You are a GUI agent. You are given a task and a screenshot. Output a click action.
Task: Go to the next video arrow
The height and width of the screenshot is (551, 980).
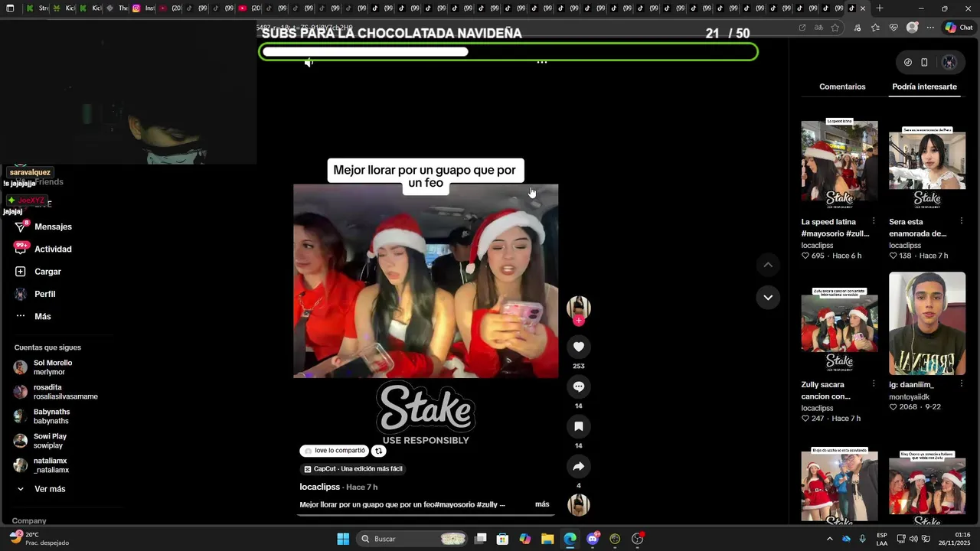768,298
